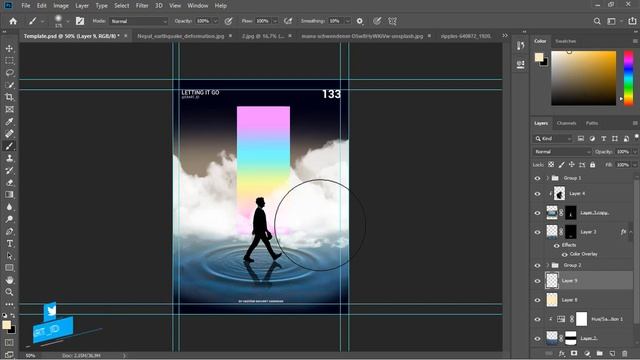Open the Window menu

pyautogui.click(x=198, y=6)
